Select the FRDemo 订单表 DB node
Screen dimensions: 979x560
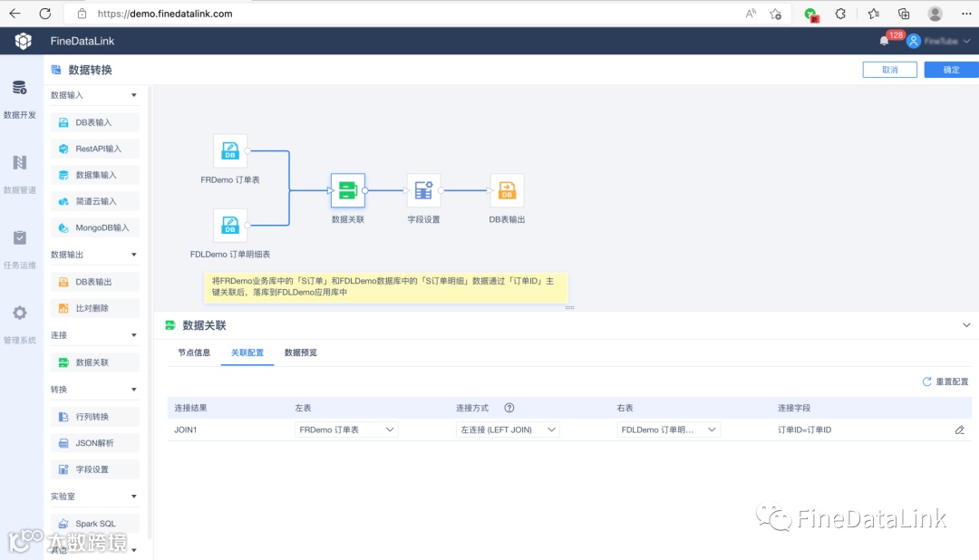tap(230, 151)
